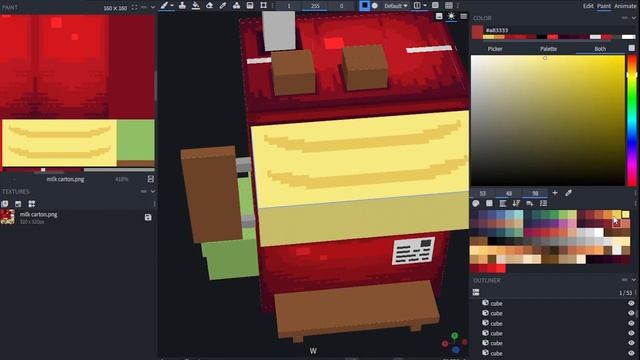640x360 pixels.
Task: Open the viewport menu icon
Action: (x=464, y=16)
